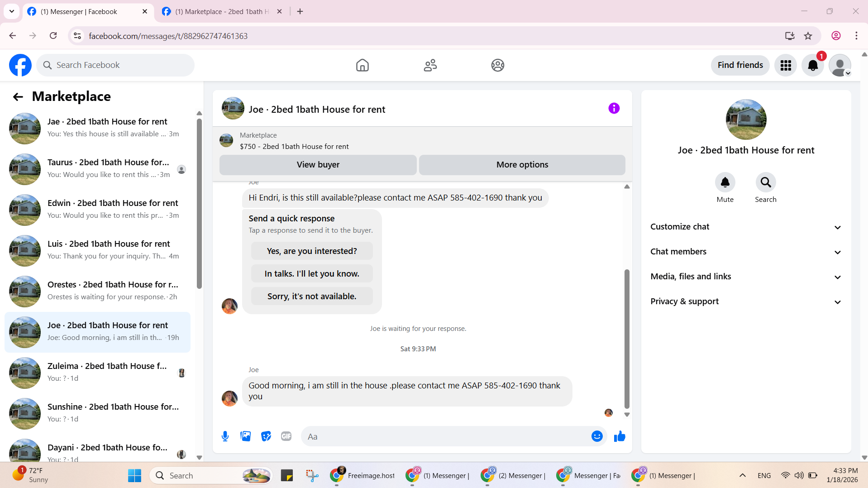The image size is (868, 488).
Task: Open the Sunshine conversation
Action: [97, 413]
